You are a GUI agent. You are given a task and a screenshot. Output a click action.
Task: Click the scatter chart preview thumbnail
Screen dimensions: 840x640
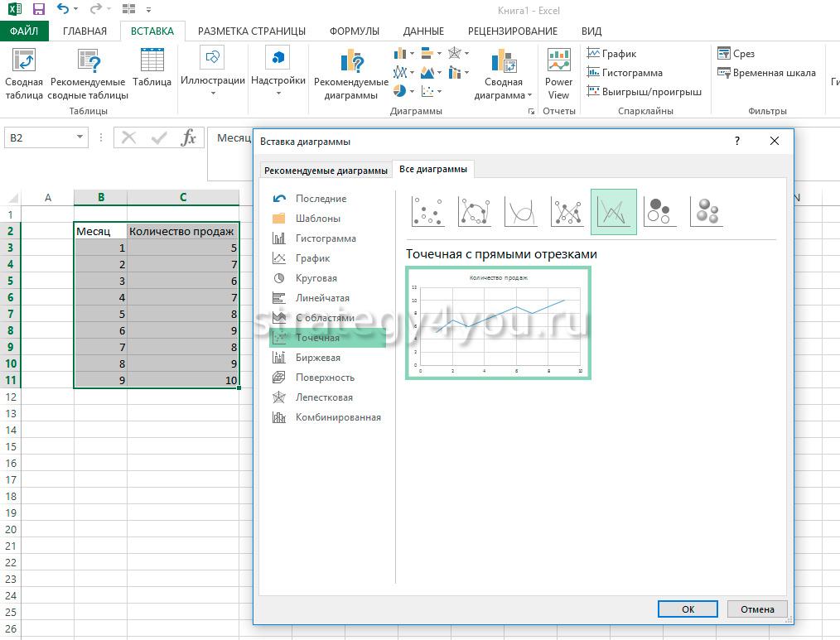[x=498, y=324]
